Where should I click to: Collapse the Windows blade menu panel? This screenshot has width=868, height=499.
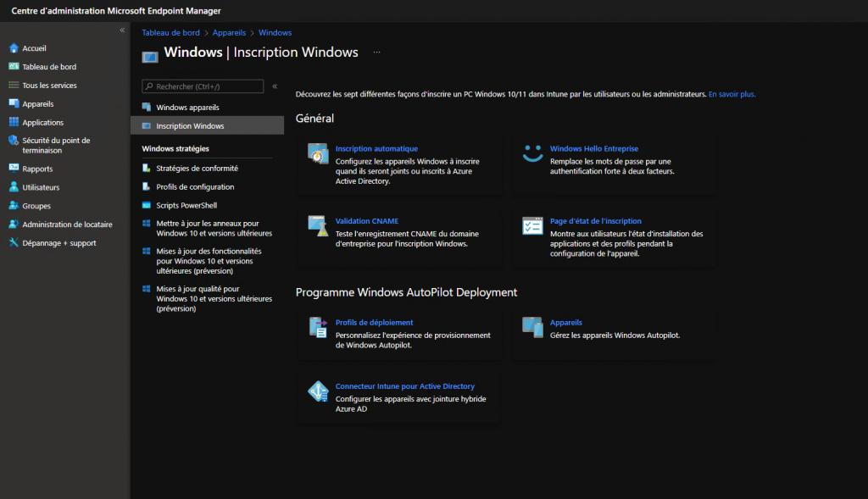pyautogui.click(x=275, y=86)
